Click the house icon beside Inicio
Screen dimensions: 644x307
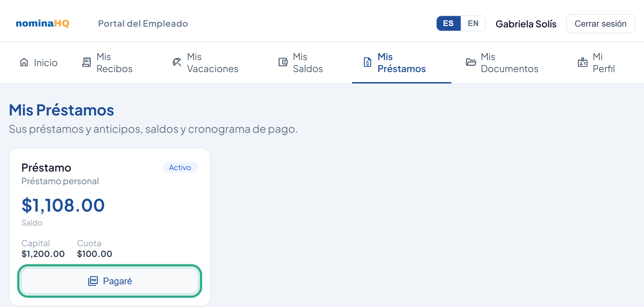pos(24,62)
